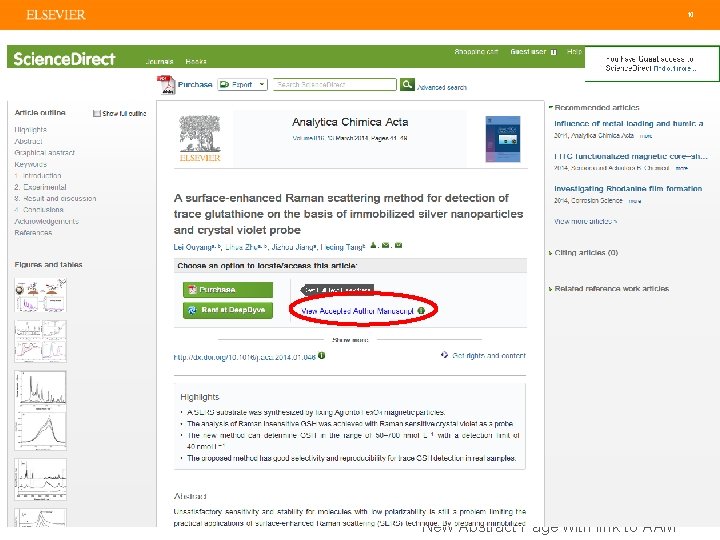Screen dimensions: 720x540
Task: Click View more articles link
Action: coord(585,221)
